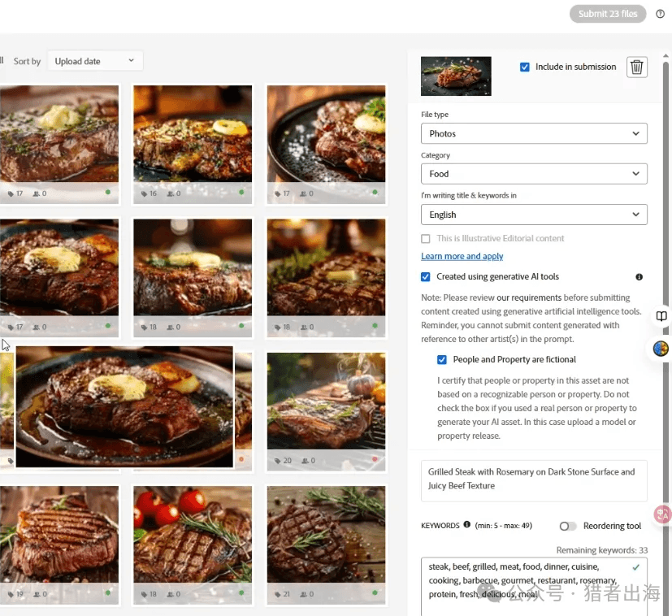Click the trash icon to delete asset
The image size is (672, 616).
point(637,67)
